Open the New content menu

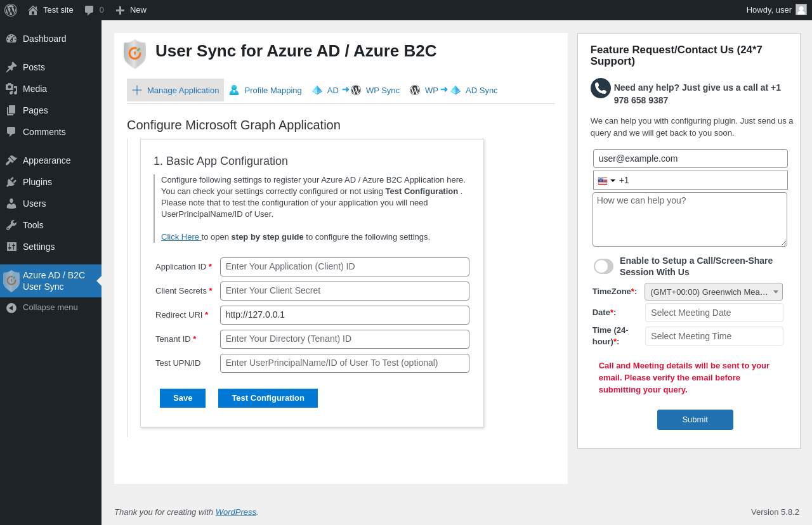(x=131, y=10)
